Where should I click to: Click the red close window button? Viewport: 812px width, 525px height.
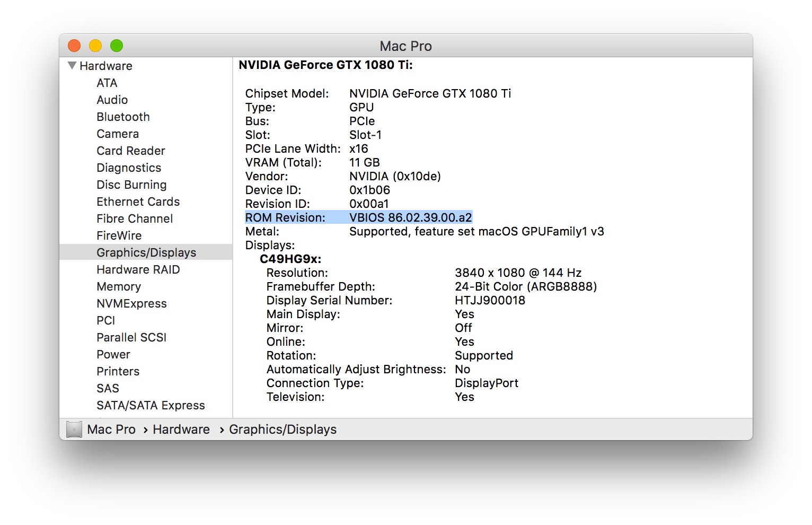point(74,46)
